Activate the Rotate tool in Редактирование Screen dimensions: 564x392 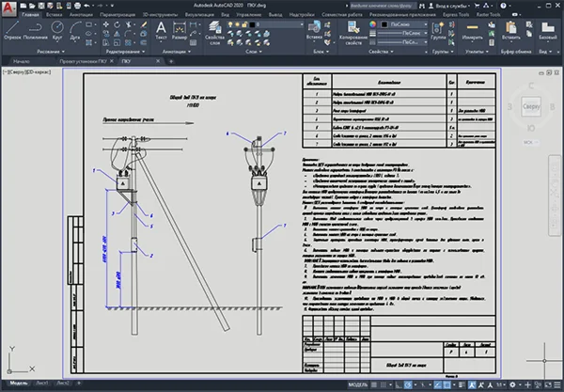[117, 24]
